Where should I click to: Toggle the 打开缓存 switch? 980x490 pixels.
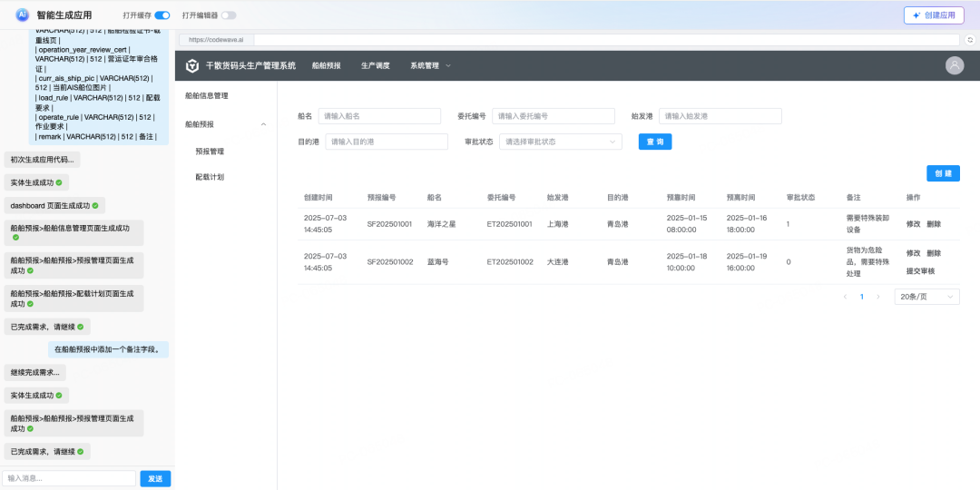[162, 15]
